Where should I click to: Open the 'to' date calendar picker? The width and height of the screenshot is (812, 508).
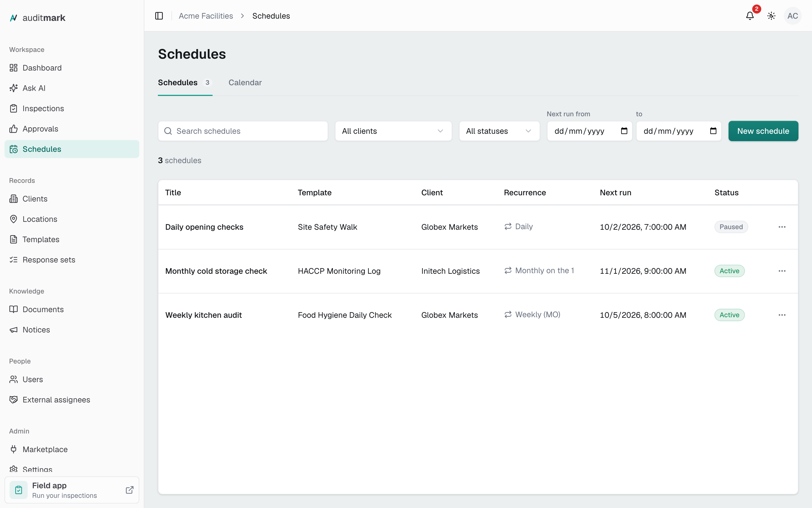coord(713,131)
